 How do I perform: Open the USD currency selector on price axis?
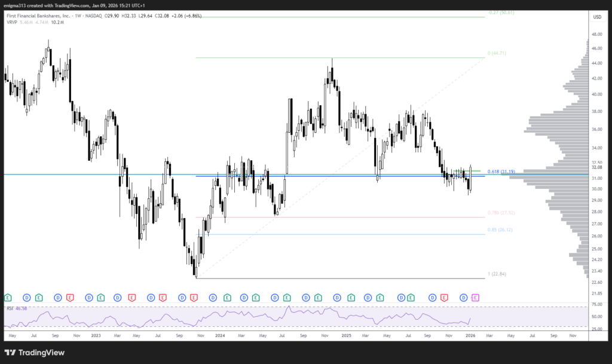point(596,17)
